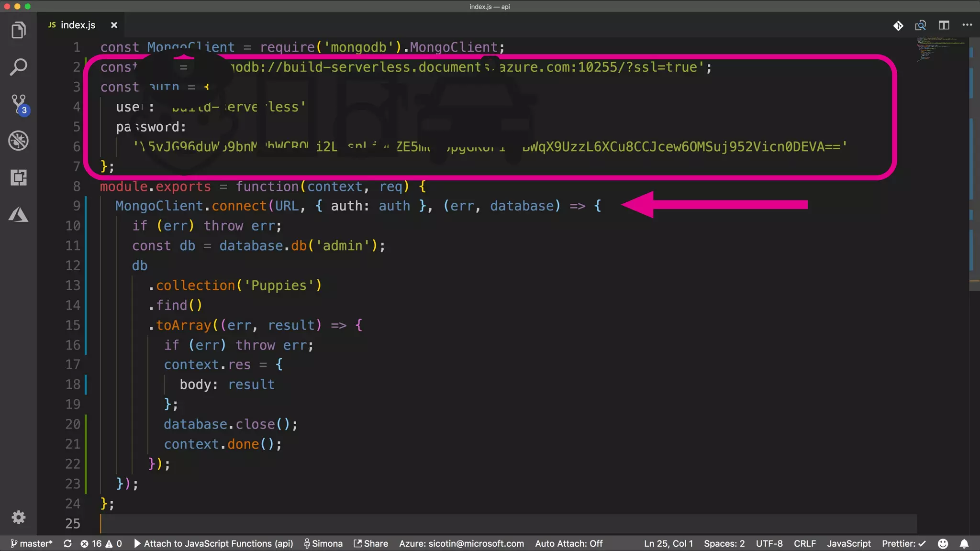Image resolution: width=980 pixels, height=551 pixels.
Task: Click Attach to JavaScript Functions (api)
Action: click(213, 543)
